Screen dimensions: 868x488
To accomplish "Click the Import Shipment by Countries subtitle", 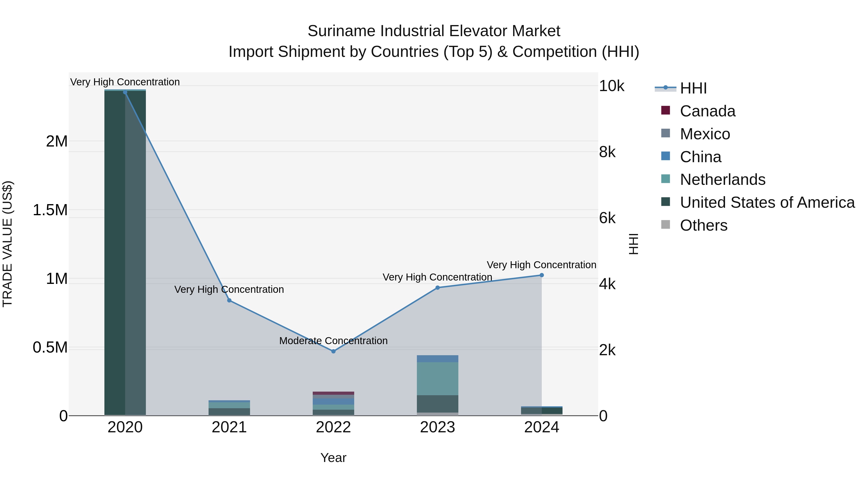I will 434,52.
